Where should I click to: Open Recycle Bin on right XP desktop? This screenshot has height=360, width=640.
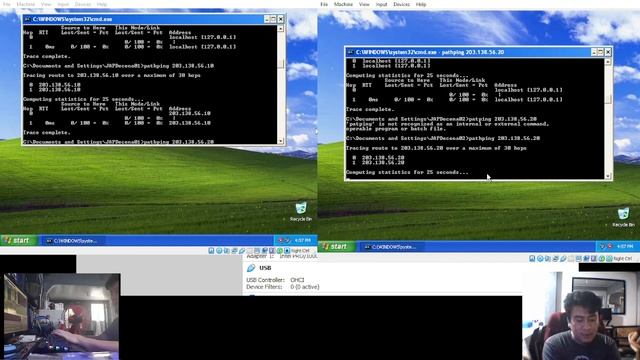[x=623, y=217]
